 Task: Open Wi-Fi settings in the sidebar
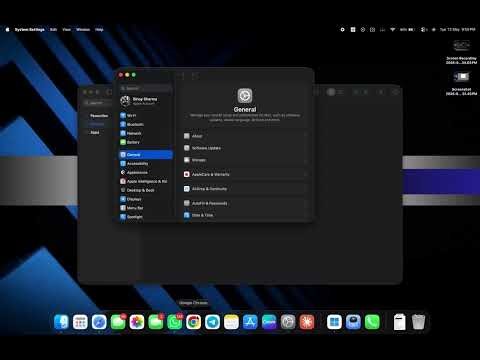tap(146, 115)
